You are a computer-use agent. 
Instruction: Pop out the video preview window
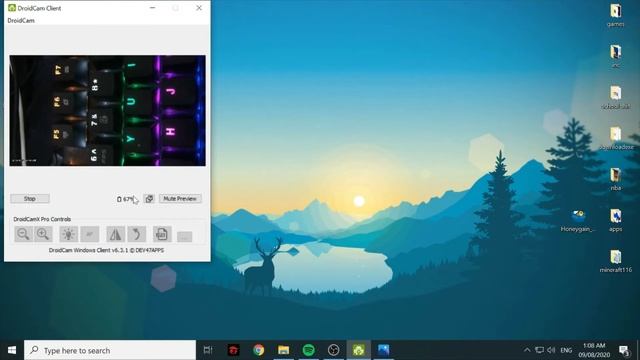[x=149, y=199]
